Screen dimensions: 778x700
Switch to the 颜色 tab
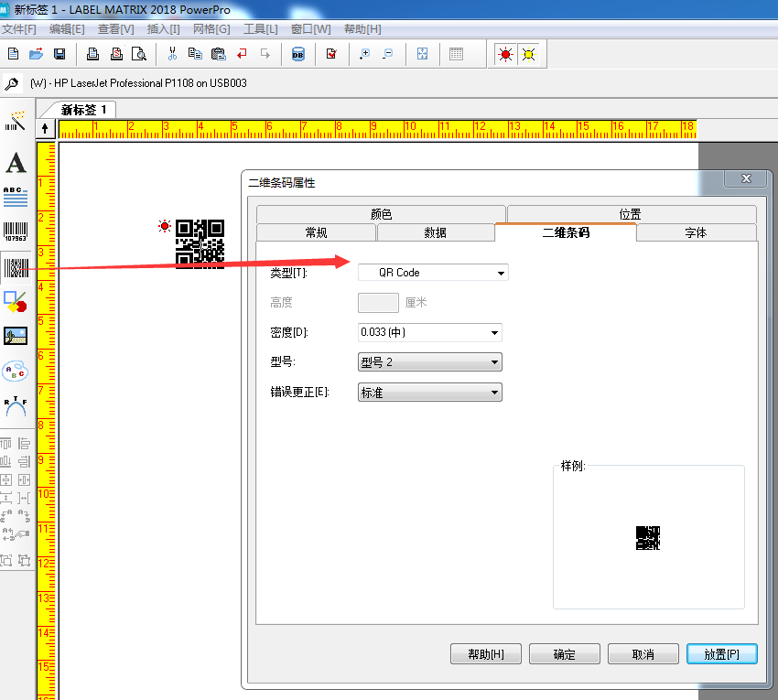click(381, 214)
